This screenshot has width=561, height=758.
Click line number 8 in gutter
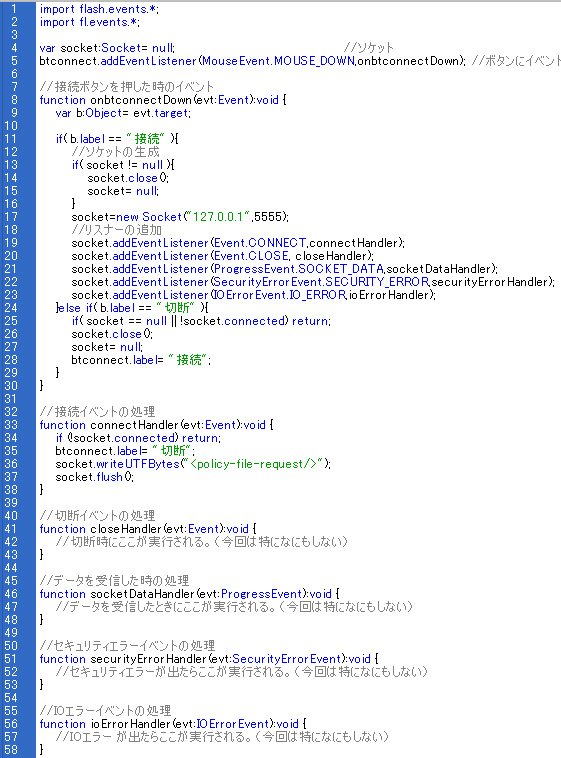[14, 100]
